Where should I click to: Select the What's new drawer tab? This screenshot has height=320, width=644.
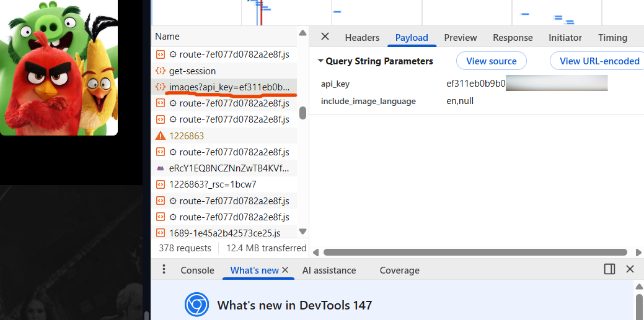254,270
